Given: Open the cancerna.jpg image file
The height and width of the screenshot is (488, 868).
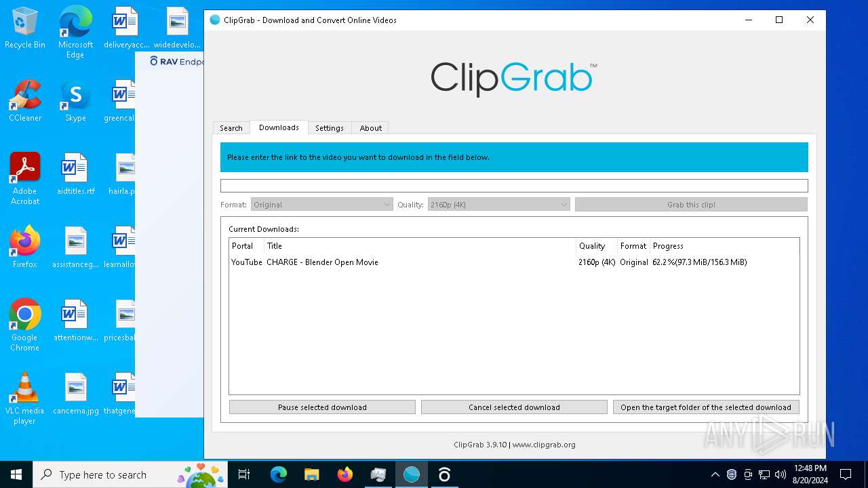Looking at the screenshot, I should [75, 394].
